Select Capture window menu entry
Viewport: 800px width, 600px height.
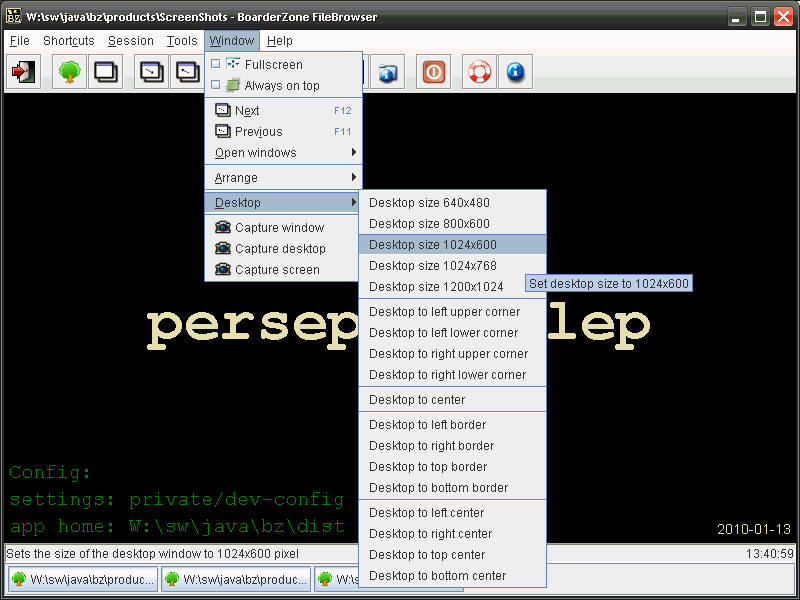(x=283, y=228)
